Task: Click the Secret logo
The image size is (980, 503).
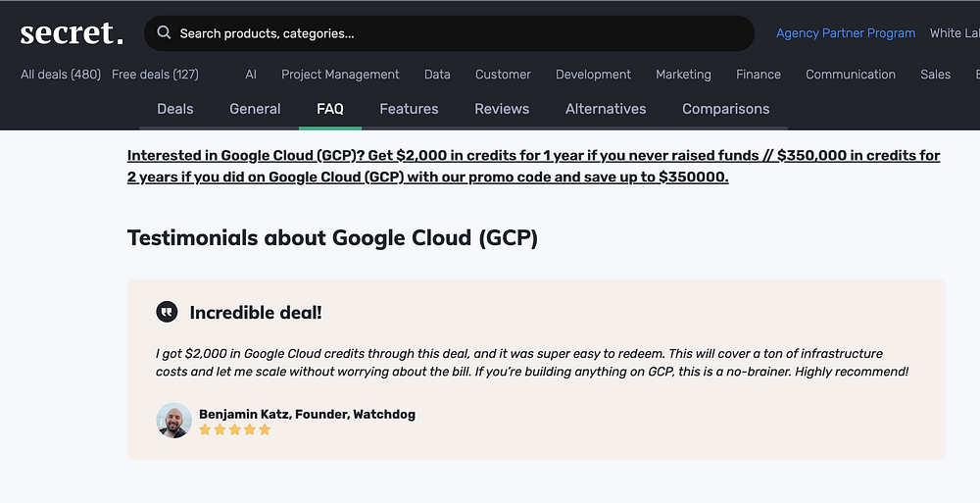Action: click(x=72, y=33)
